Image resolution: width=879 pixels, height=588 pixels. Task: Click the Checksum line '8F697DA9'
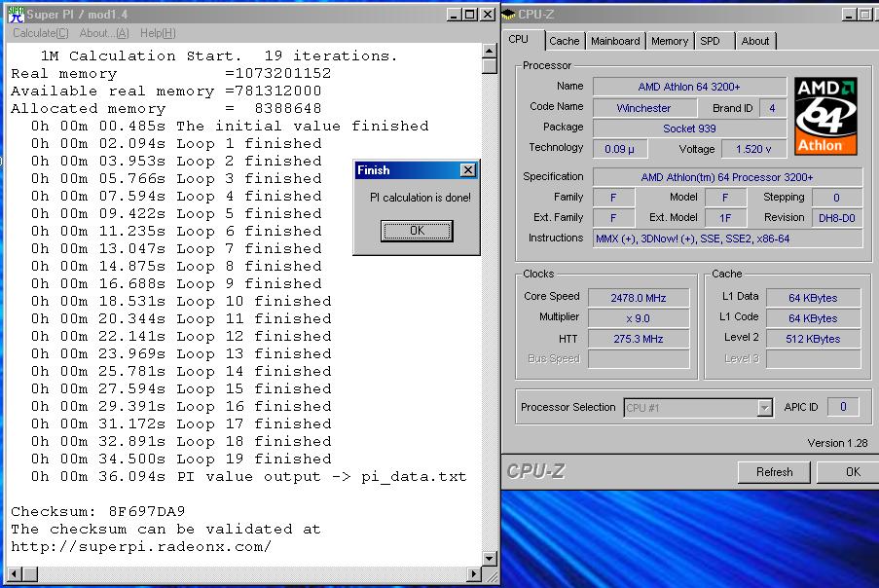tap(98, 511)
